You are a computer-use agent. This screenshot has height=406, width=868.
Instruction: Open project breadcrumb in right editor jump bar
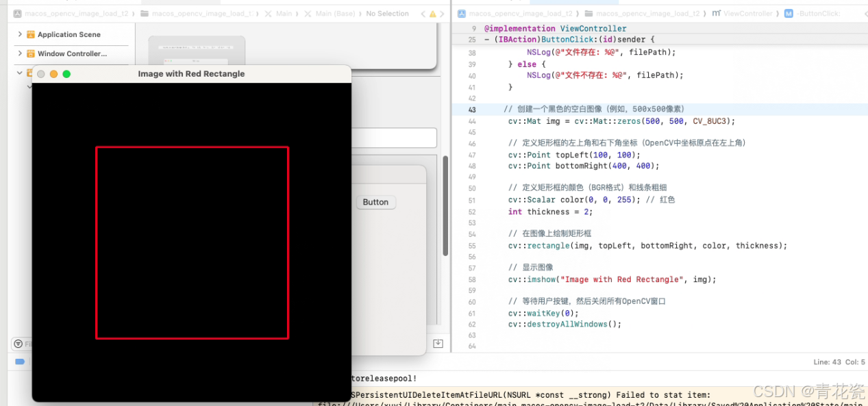point(520,14)
